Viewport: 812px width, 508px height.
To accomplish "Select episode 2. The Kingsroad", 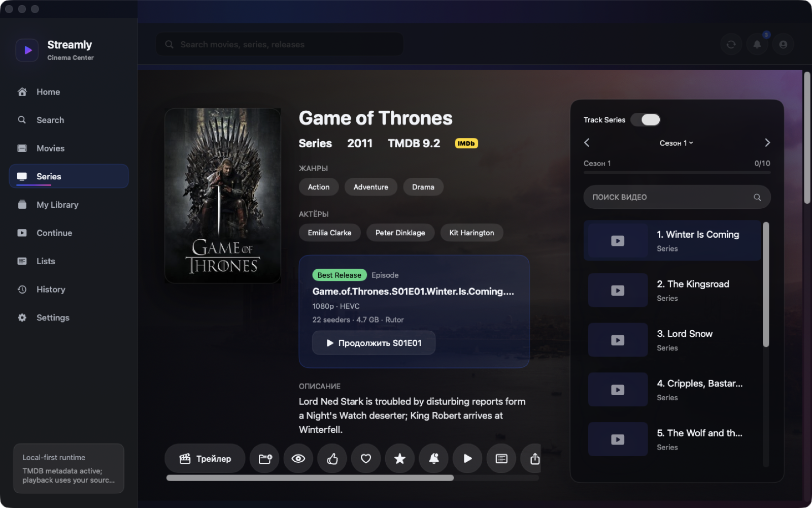I will (672, 290).
